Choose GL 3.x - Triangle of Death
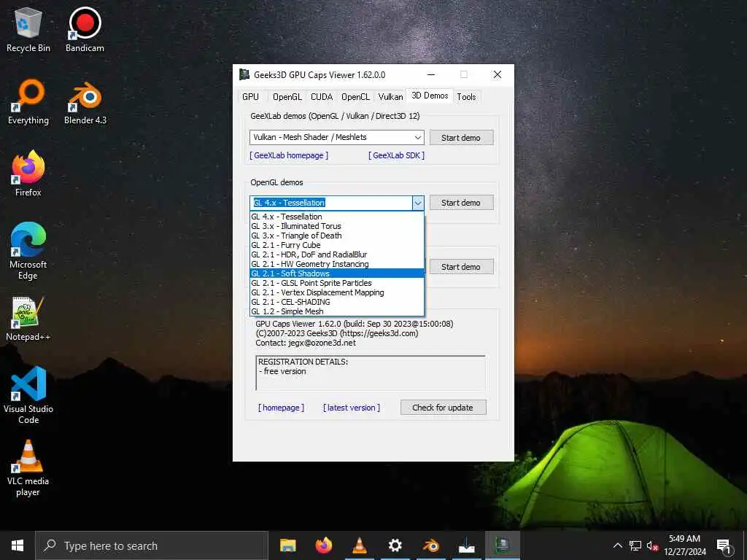 point(337,236)
